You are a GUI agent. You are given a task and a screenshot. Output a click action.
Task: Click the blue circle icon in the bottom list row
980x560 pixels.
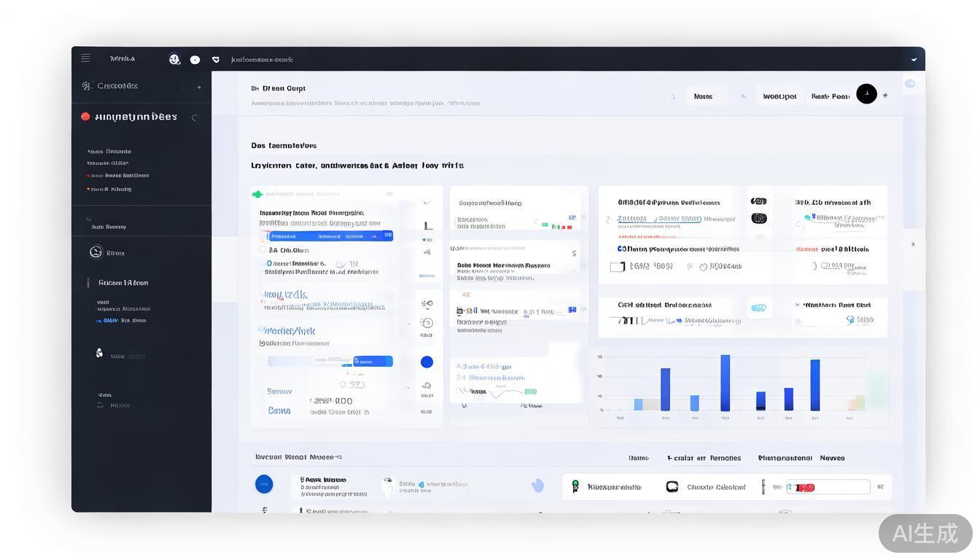pyautogui.click(x=264, y=483)
